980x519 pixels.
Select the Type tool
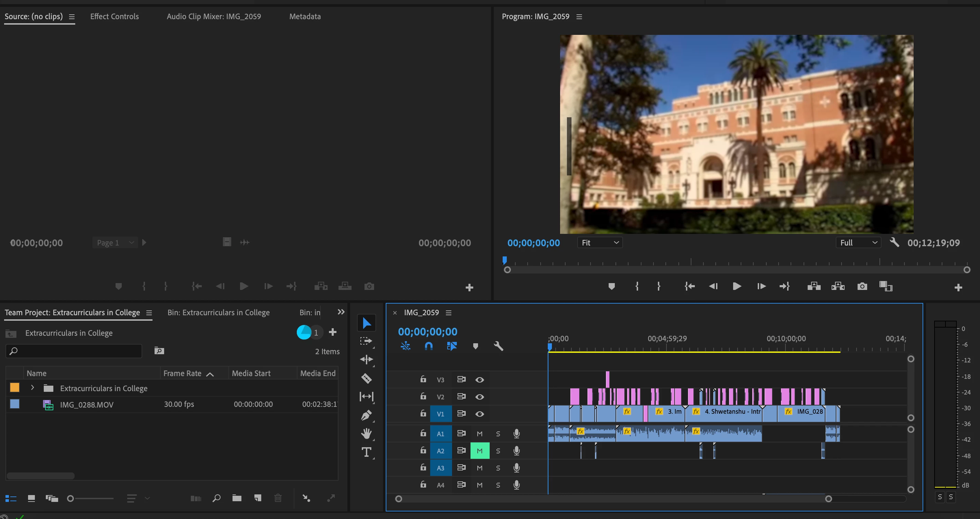[366, 452]
